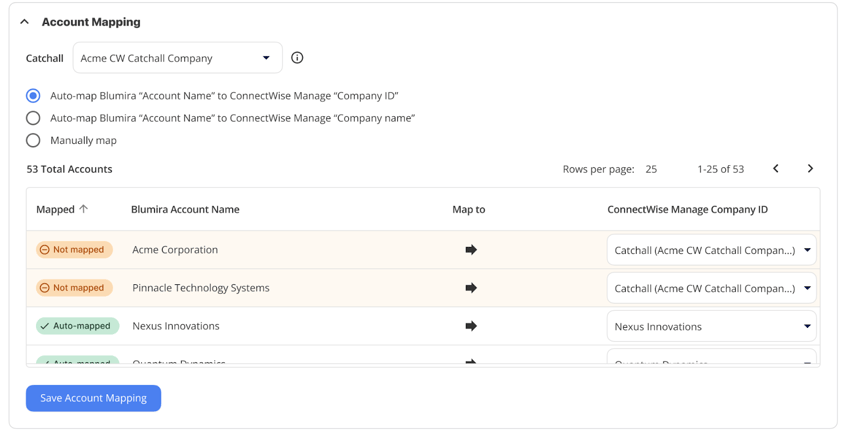
Task: Select auto-map to ConnectWise "Company ID" option
Action: 33,96
